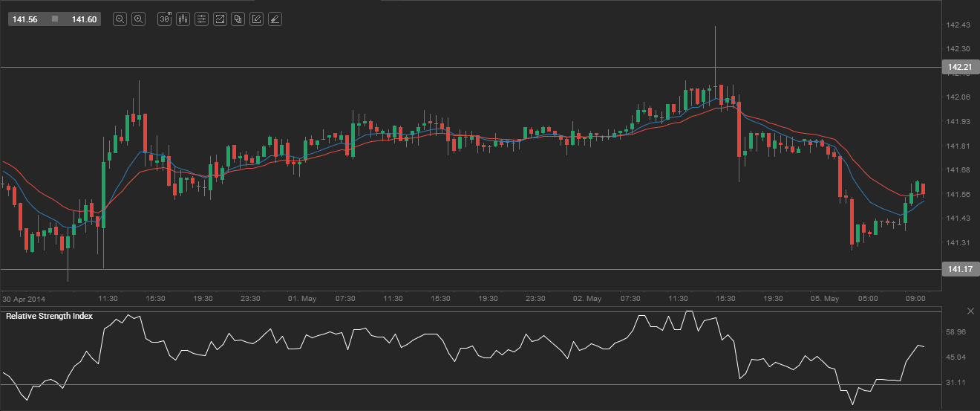Viewport: 980px width, 411px height.
Task: Close the Relative Strength Index panel
Action: [970, 311]
